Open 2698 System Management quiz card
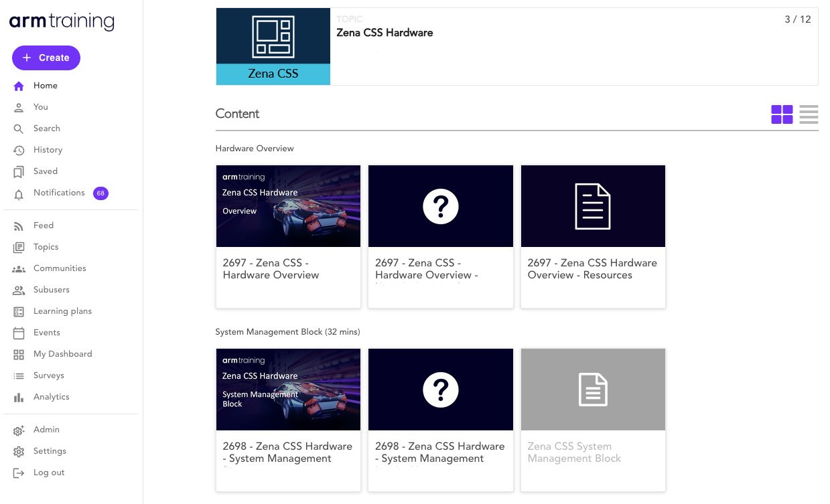Screen dimensions: 830x504 coord(441,419)
